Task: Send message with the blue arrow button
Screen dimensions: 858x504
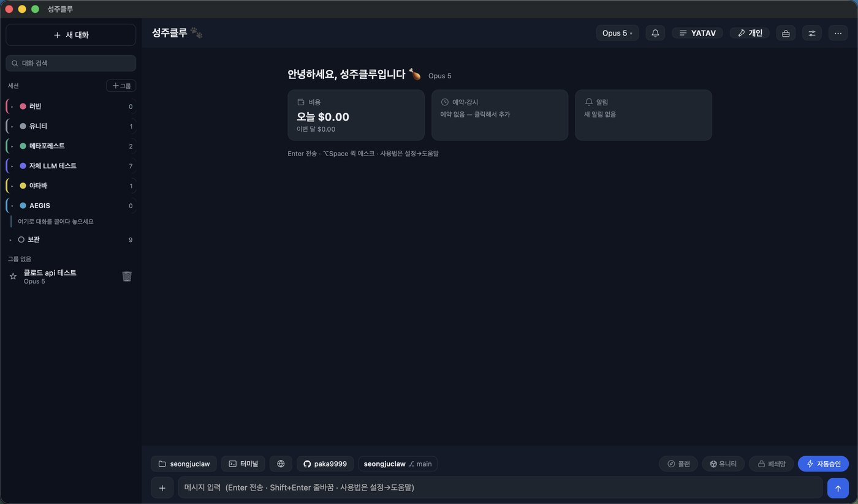Action: (x=838, y=488)
